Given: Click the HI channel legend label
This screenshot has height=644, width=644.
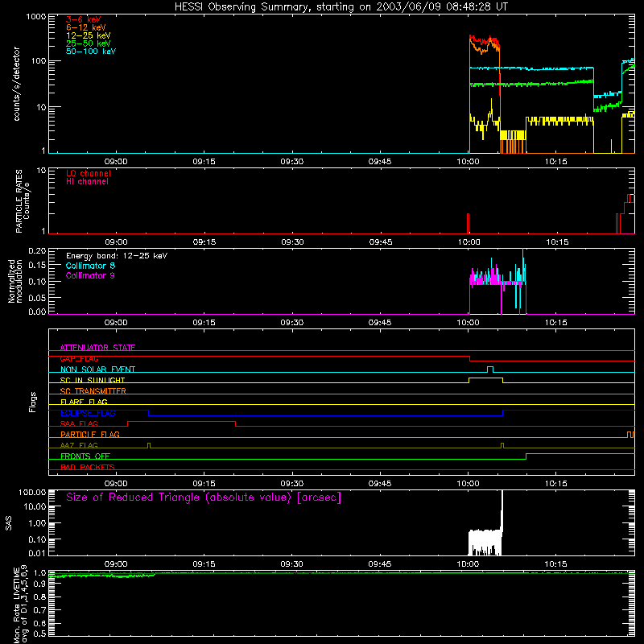Looking at the screenshot, I should (x=87, y=182).
